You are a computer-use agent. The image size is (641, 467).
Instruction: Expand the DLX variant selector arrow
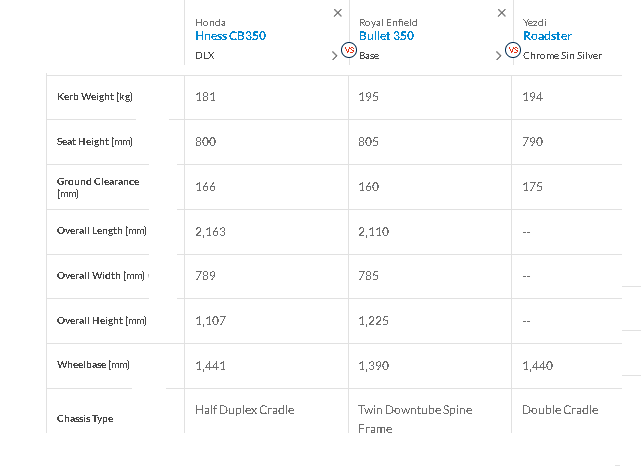click(x=334, y=56)
